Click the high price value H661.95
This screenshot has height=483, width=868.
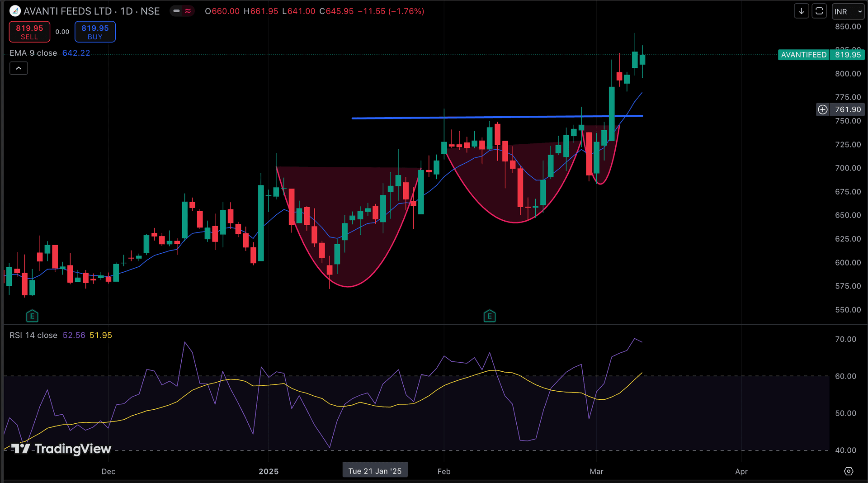pyautogui.click(x=261, y=11)
